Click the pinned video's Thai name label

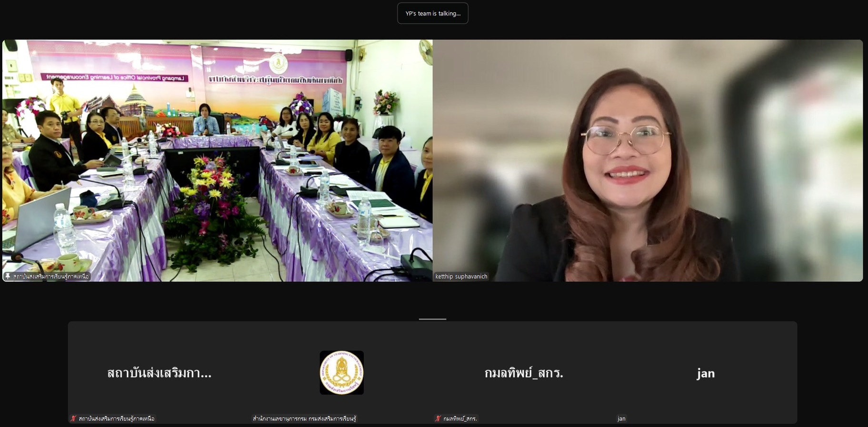coord(51,277)
